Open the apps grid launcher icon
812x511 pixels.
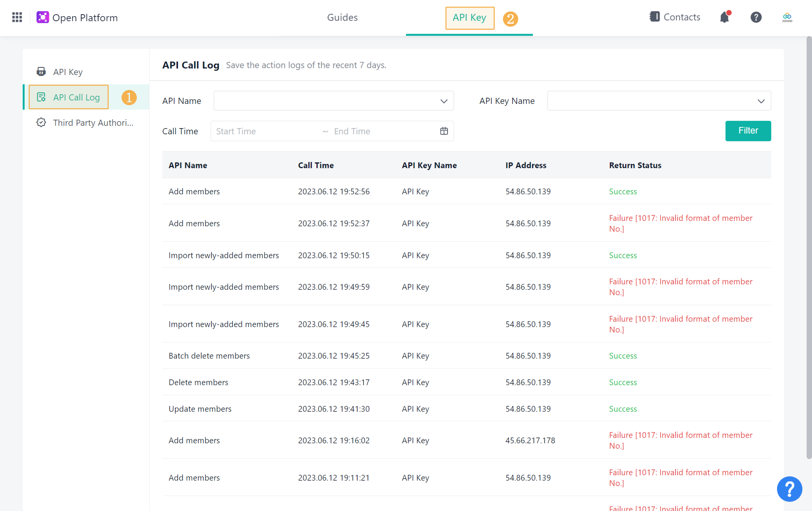click(17, 17)
